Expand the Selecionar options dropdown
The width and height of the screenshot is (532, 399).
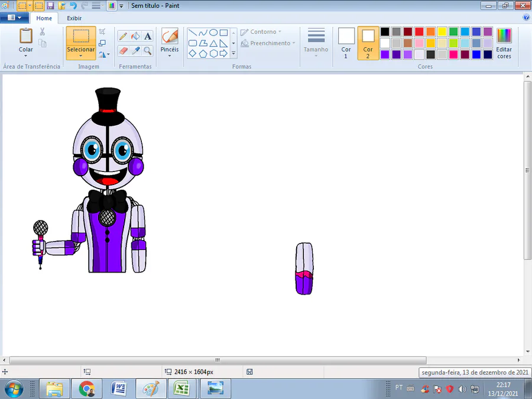[81, 56]
